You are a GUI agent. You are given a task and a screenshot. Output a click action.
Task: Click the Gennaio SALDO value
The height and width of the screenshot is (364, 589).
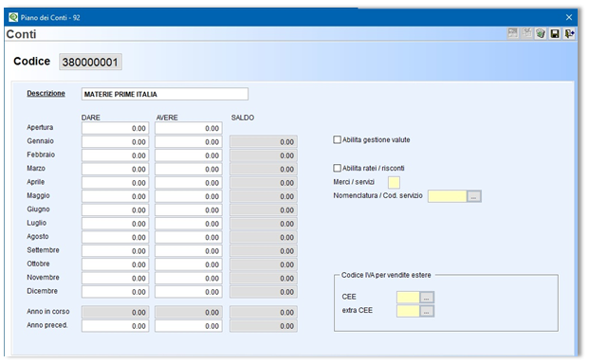coord(264,142)
